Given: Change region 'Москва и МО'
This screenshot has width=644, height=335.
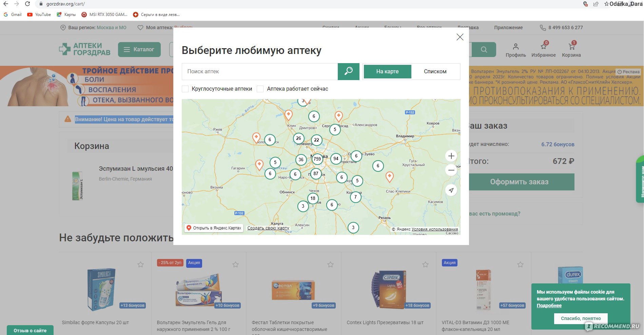Looking at the screenshot, I should [x=112, y=27].
